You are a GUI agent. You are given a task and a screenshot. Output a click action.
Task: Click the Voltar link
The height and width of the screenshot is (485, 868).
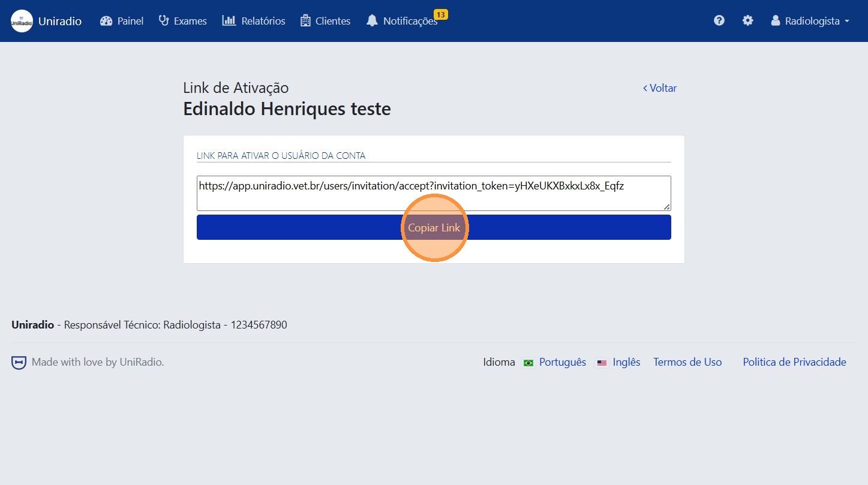click(660, 88)
